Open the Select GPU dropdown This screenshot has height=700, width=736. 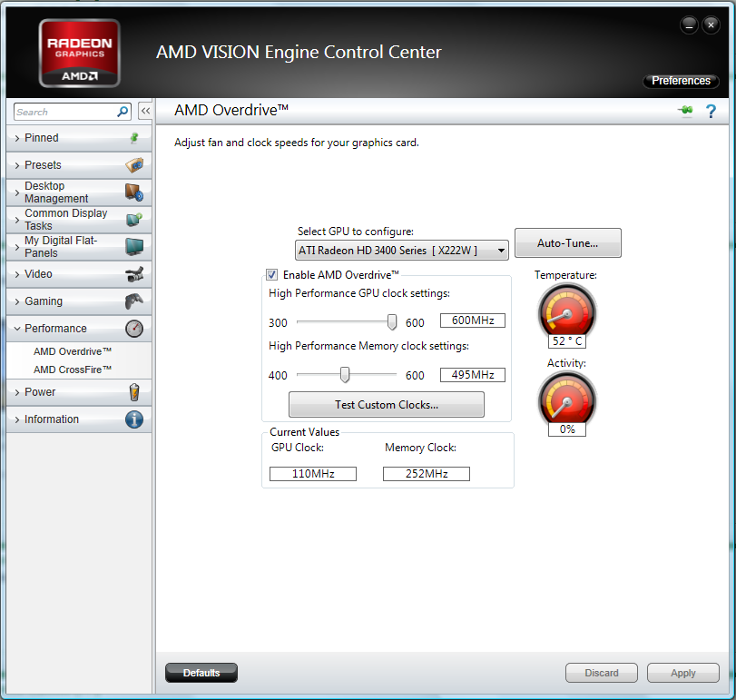pyautogui.click(x=402, y=251)
